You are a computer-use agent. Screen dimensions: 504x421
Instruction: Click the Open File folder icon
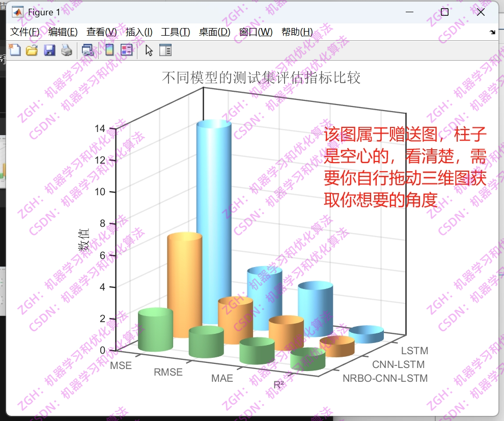point(32,50)
